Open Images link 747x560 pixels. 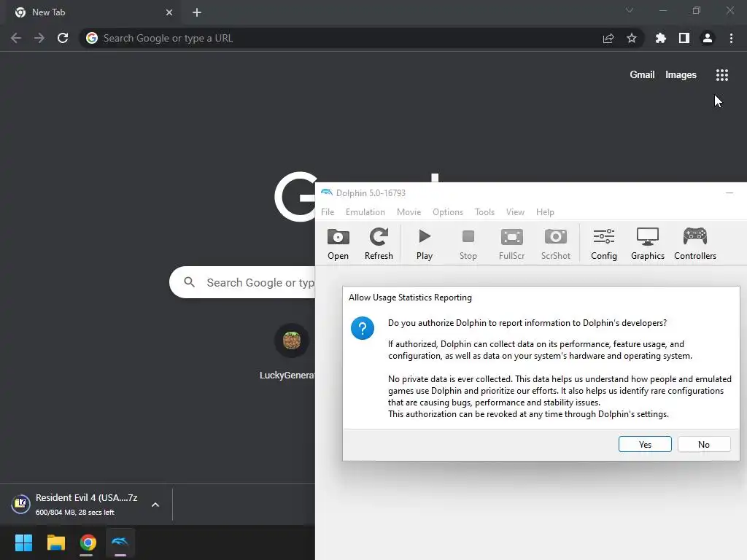[681, 75]
